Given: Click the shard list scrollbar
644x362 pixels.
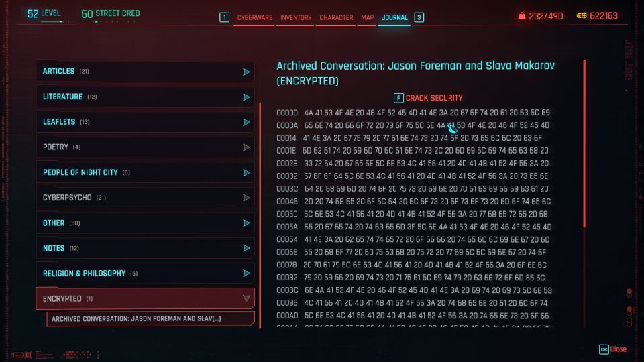Looking at the screenshot, I should (260, 215).
